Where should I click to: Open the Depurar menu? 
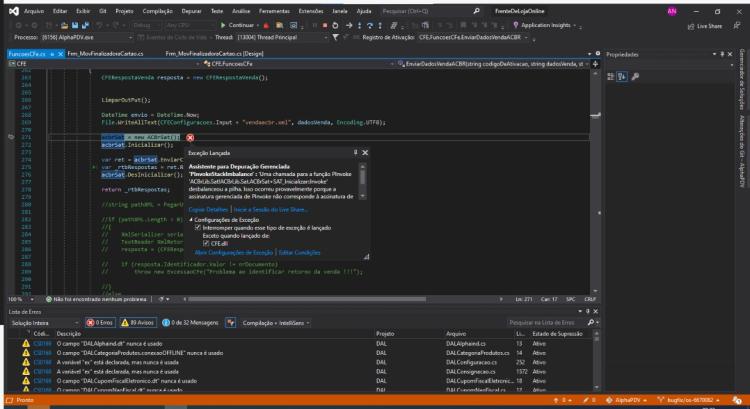click(191, 11)
